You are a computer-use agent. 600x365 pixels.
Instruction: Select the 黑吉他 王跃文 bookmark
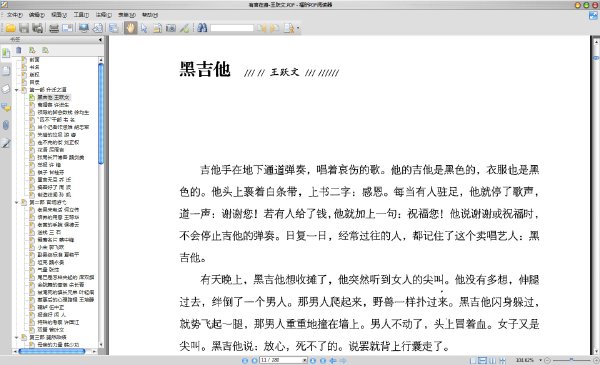click(54, 98)
